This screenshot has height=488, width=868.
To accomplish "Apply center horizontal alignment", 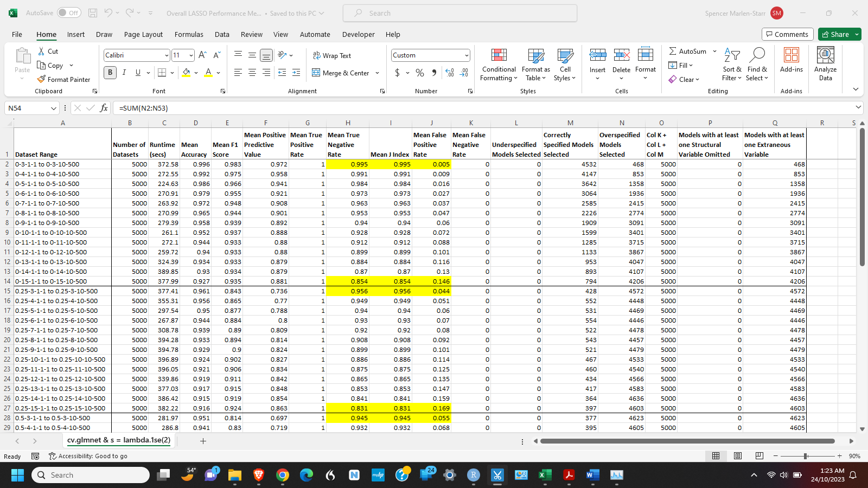I will point(252,73).
